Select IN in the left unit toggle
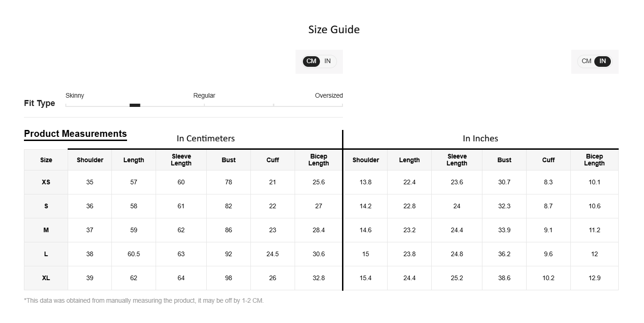This screenshot has height=323, width=644. click(327, 61)
